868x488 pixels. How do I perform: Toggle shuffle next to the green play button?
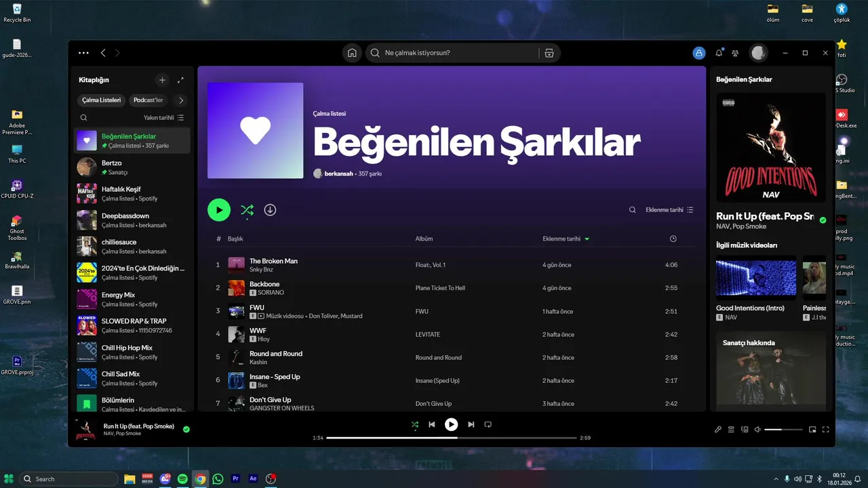point(247,210)
